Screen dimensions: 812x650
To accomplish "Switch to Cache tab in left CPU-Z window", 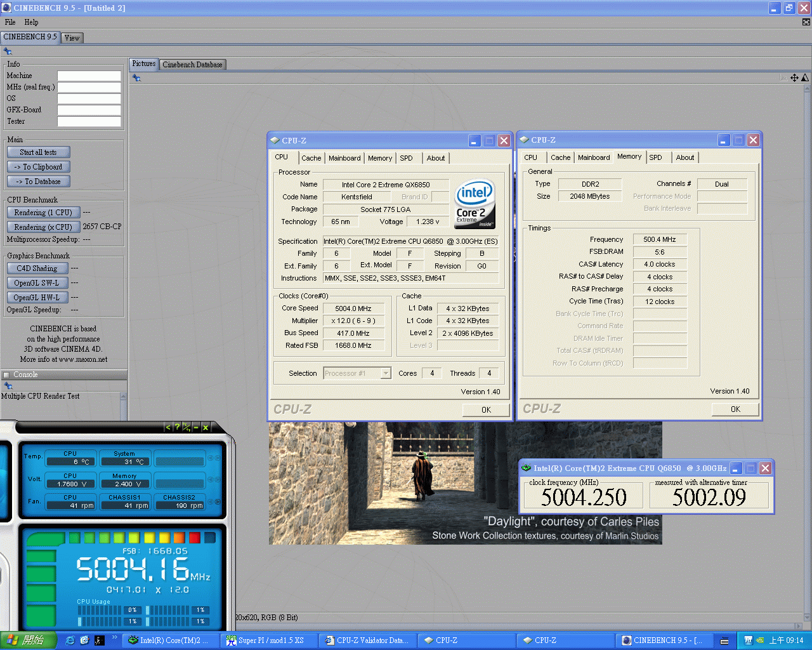I will pos(311,158).
